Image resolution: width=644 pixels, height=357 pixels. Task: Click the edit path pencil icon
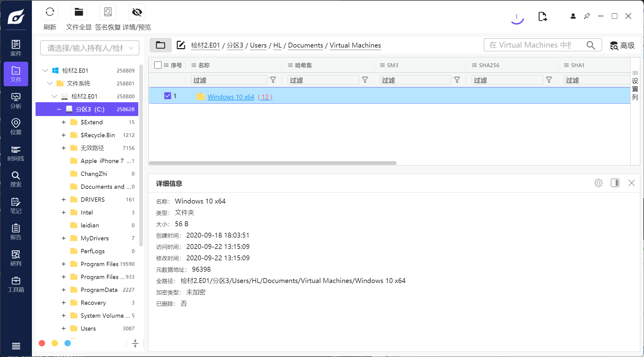(x=181, y=45)
